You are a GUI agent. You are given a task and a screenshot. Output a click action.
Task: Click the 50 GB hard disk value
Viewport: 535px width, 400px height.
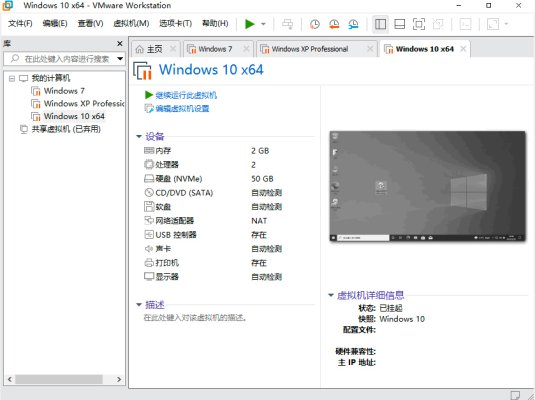coord(262,179)
